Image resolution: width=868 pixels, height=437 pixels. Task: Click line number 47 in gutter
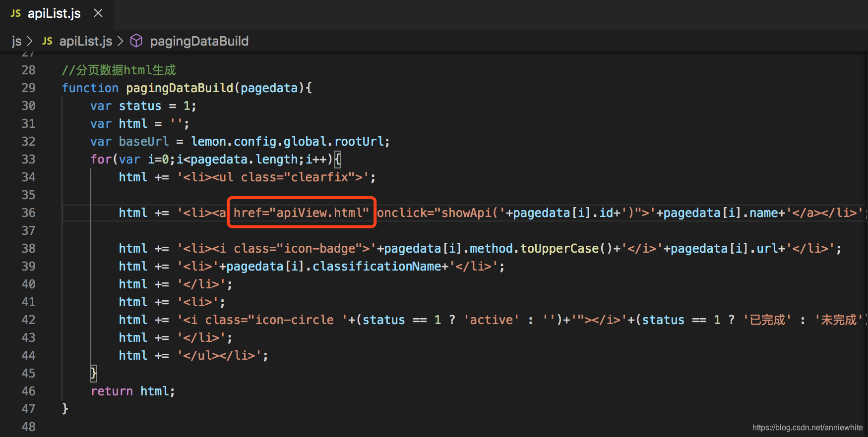pyautogui.click(x=28, y=409)
